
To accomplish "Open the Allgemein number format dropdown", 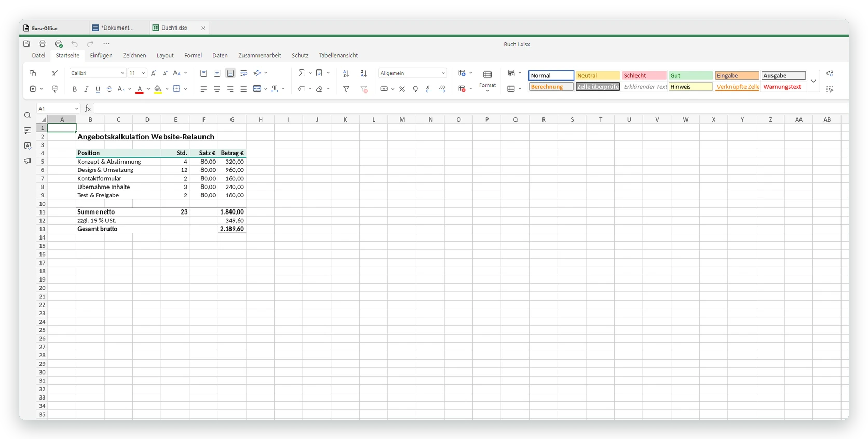I will pos(443,73).
